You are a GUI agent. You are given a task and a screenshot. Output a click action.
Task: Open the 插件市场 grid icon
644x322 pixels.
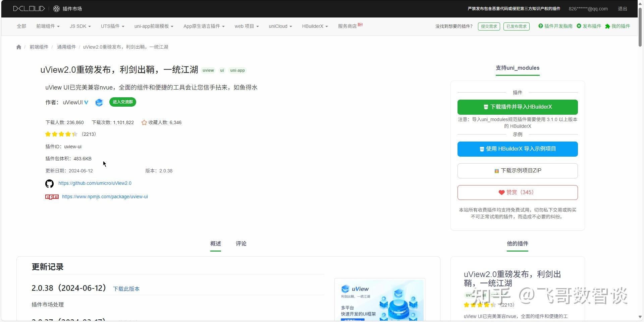pos(56,8)
